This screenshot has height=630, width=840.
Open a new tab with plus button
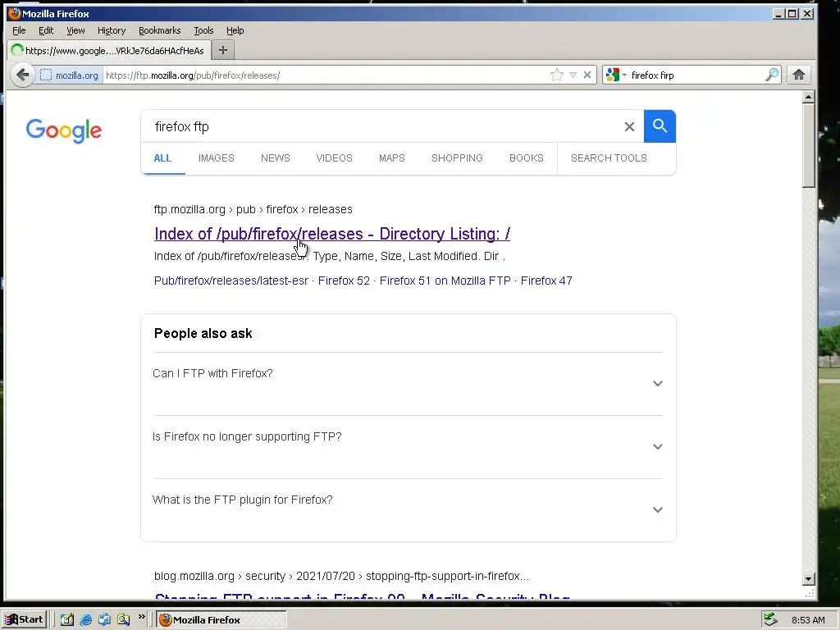click(x=223, y=50)
